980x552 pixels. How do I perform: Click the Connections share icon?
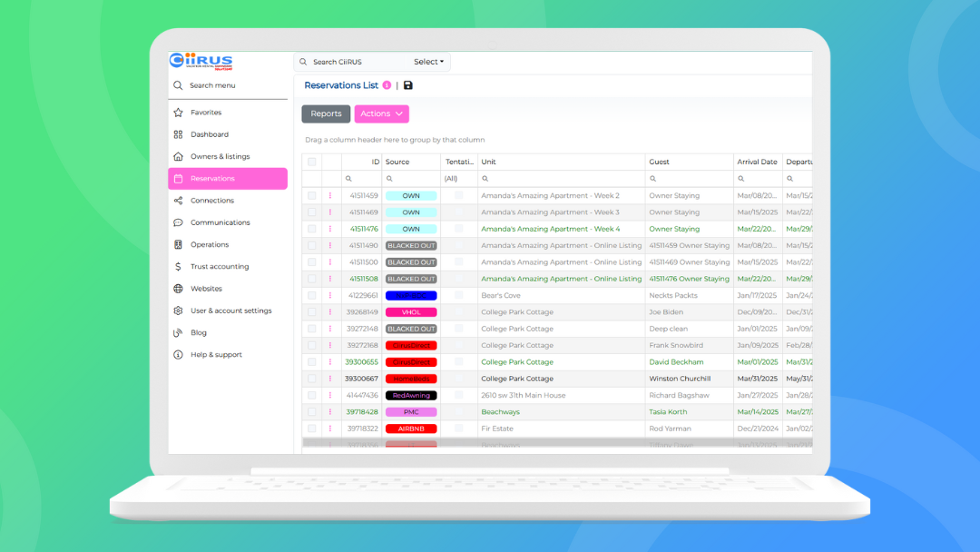pos(178,201)
